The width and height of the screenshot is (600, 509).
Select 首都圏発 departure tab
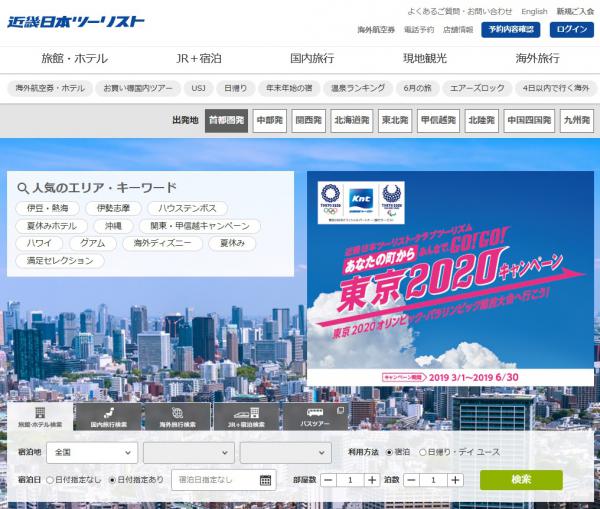(227, 121)
